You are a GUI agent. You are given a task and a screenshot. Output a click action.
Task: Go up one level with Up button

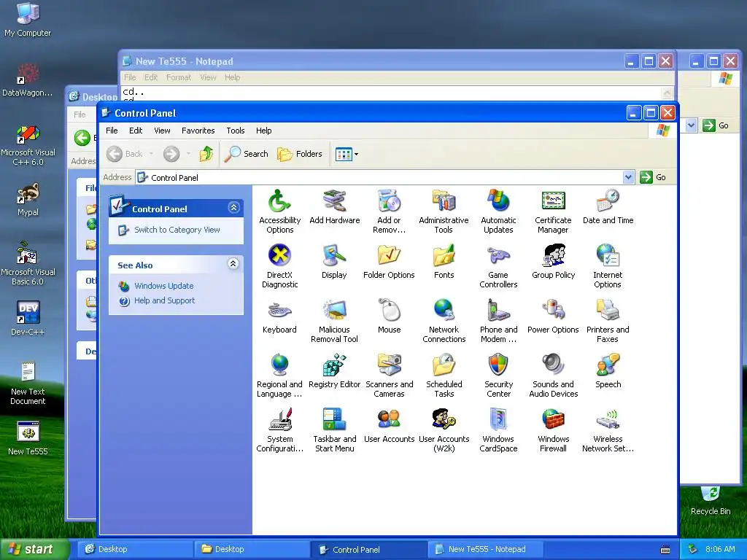point(206,154)
